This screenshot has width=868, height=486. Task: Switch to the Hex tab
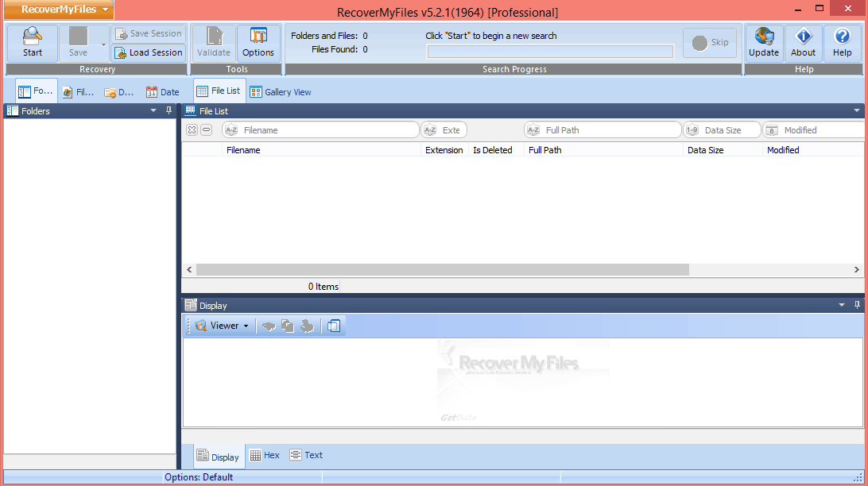tap(265, 456)
